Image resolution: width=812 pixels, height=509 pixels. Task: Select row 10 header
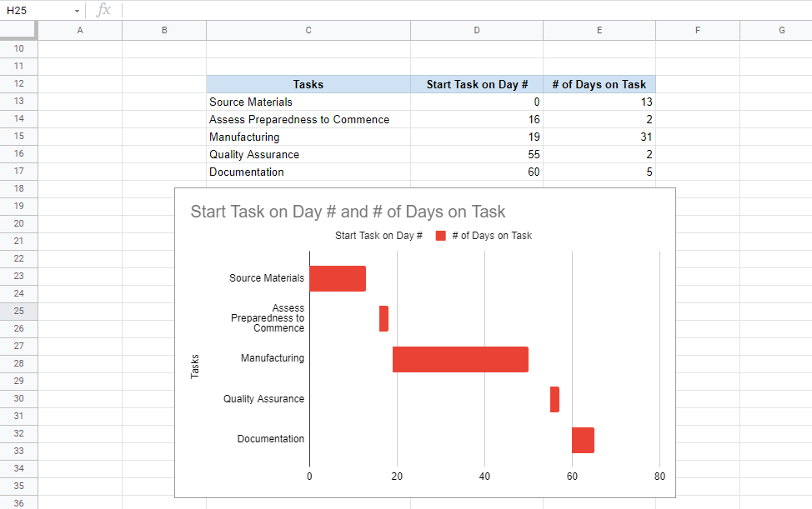(x=18, y=48)
